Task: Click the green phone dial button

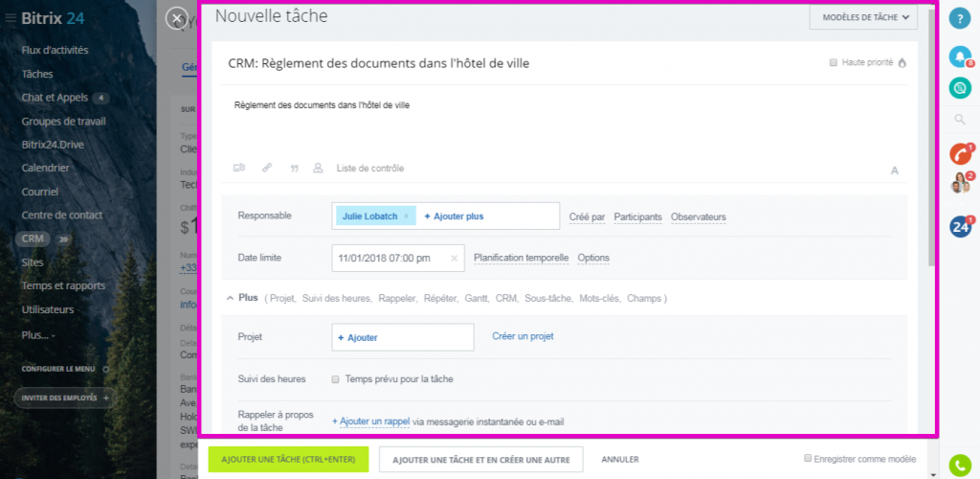Action: click(x=960, y=466)
